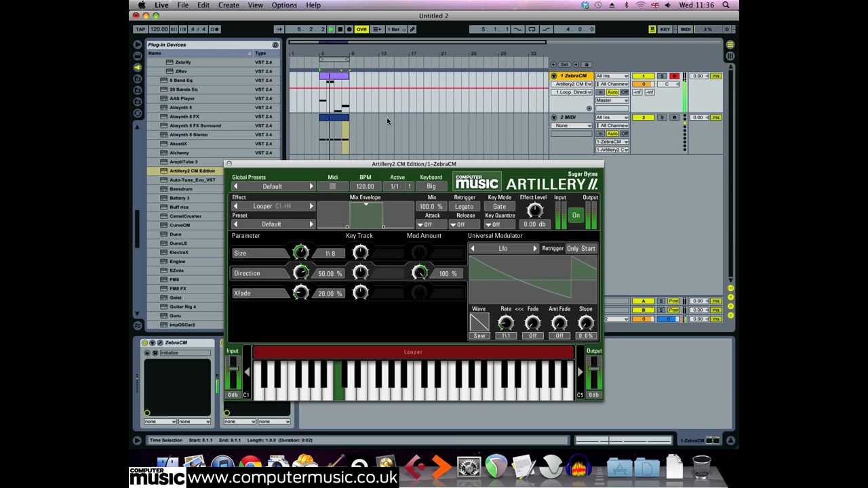Switch to the next Universal Modulator after Lfo
868x488 pixels.
pos(534,249)
